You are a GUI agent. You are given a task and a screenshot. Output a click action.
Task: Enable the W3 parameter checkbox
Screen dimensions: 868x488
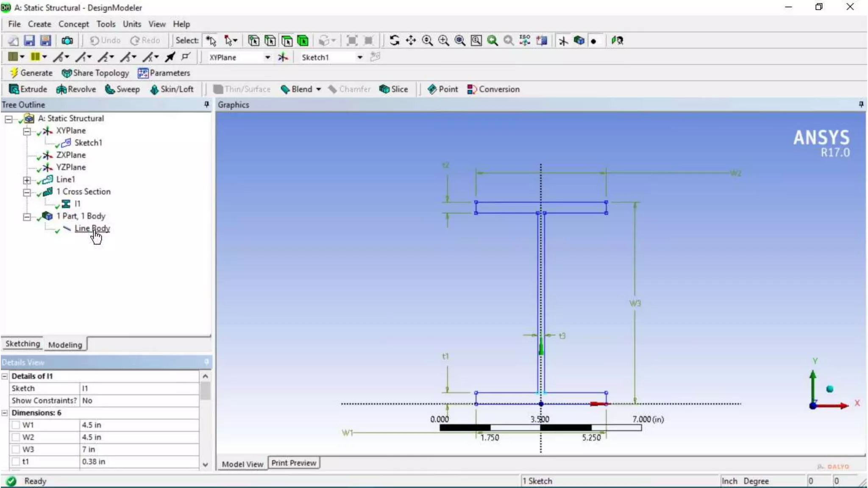click(x=16, y=449)
